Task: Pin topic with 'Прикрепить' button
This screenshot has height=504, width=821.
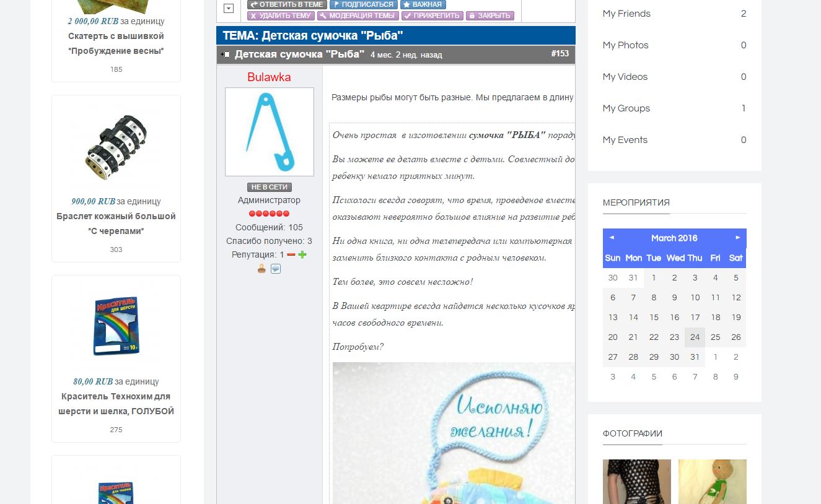Action: (432, 15)
